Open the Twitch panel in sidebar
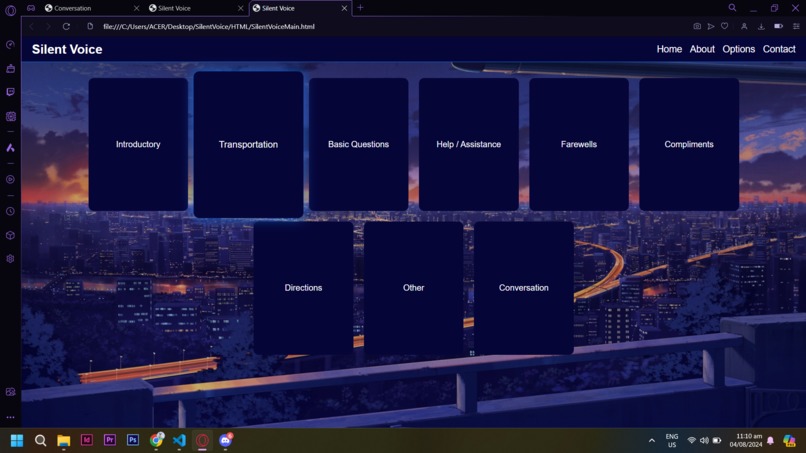 point(10,92)
